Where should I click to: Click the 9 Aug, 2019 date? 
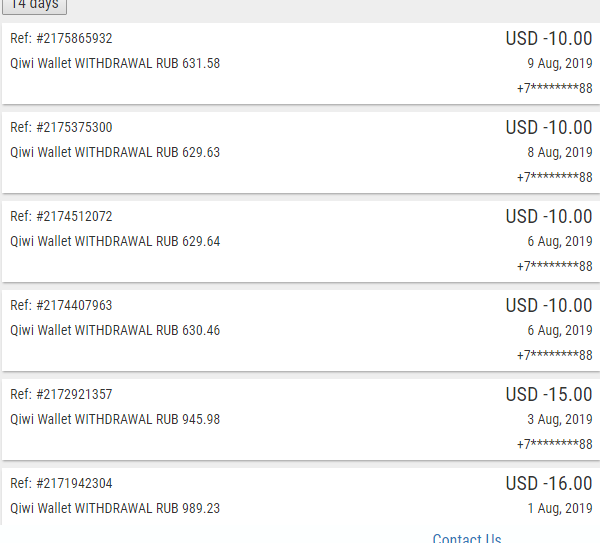[x=559, y=63]
